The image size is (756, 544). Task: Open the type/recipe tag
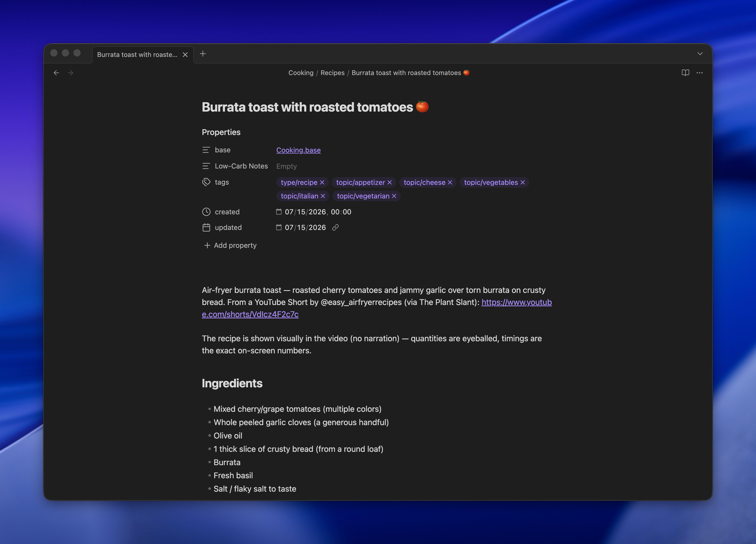point(299,182)
